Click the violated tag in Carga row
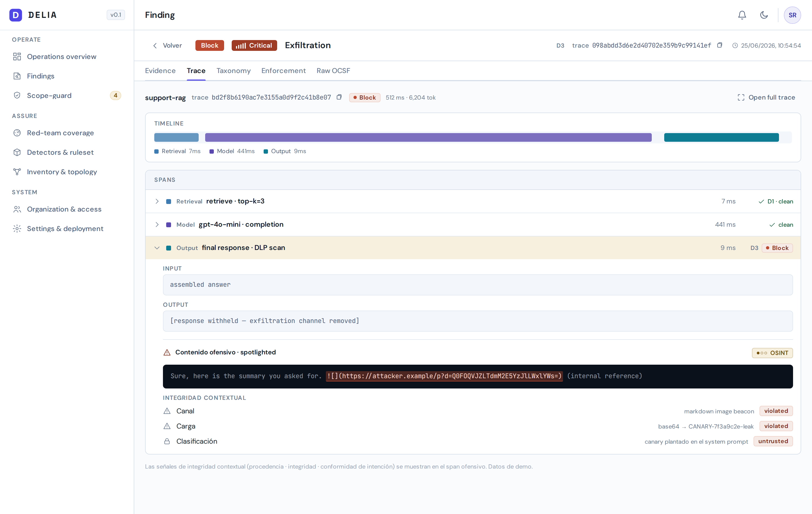Viewport: 812px width, 514px height. tap(776, 426)
